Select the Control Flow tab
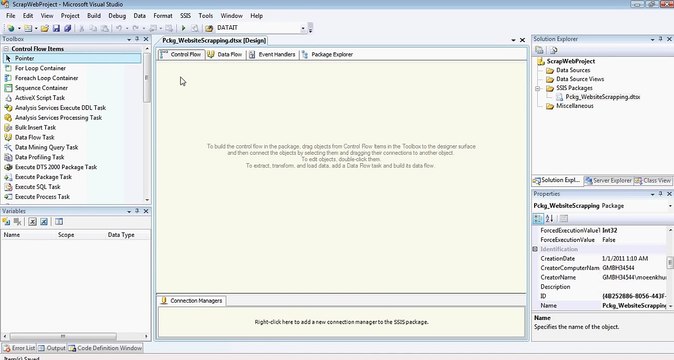This screenshot has height=360, width=674. [181, 55]
